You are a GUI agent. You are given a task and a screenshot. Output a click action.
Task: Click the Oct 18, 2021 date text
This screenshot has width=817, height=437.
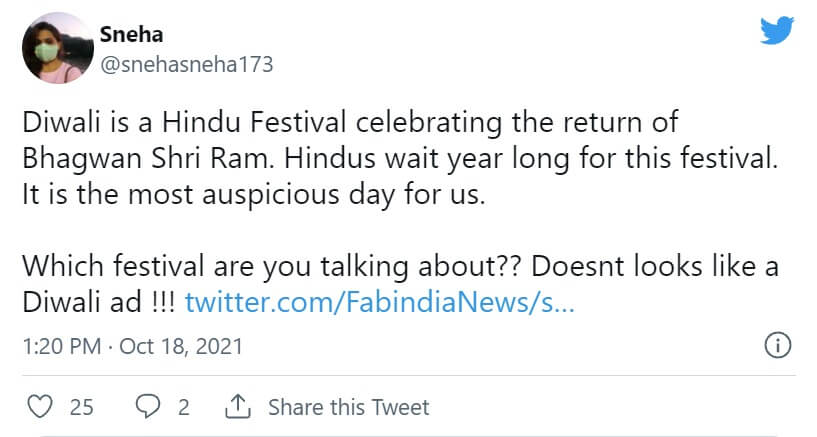[x=180, y=347]
